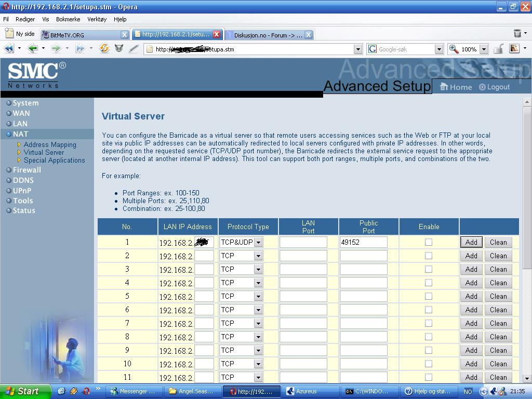Reload the page with the orange Reload icon

[104, 48]
